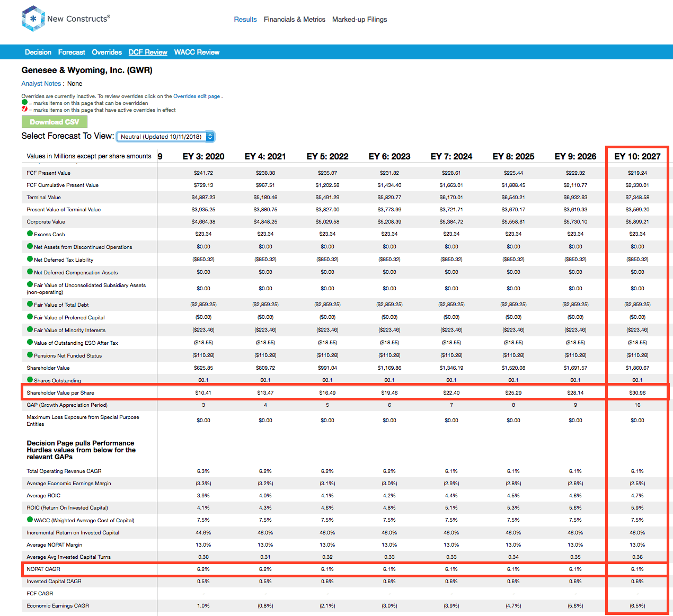This screenshot has height=616, width=673.
Task: Click Invested Capital CAGR row label
Action: [x=54, y=581]
